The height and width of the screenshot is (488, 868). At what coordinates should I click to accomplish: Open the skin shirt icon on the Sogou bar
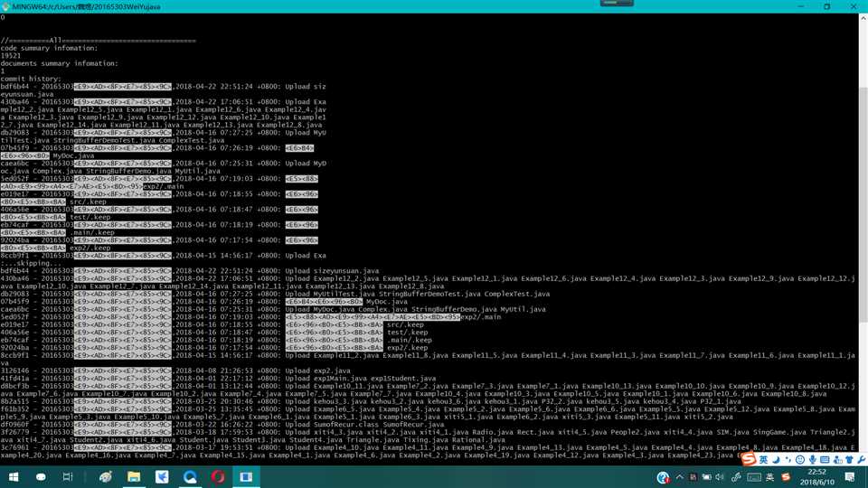[850, 460]
